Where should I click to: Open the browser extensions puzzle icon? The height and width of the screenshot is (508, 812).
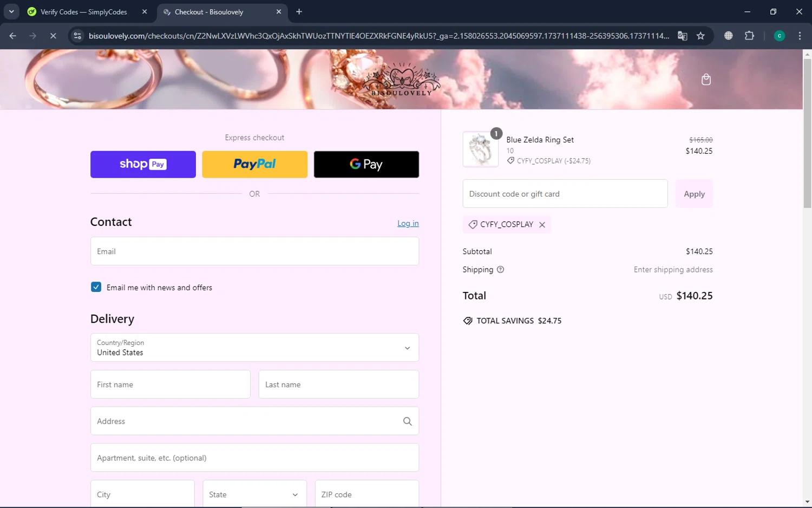tap(749, 36)
